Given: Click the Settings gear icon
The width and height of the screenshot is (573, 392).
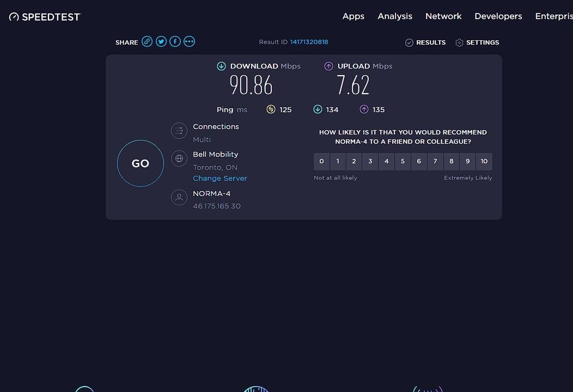Looking at the screenshot, I should click(459, 43).
